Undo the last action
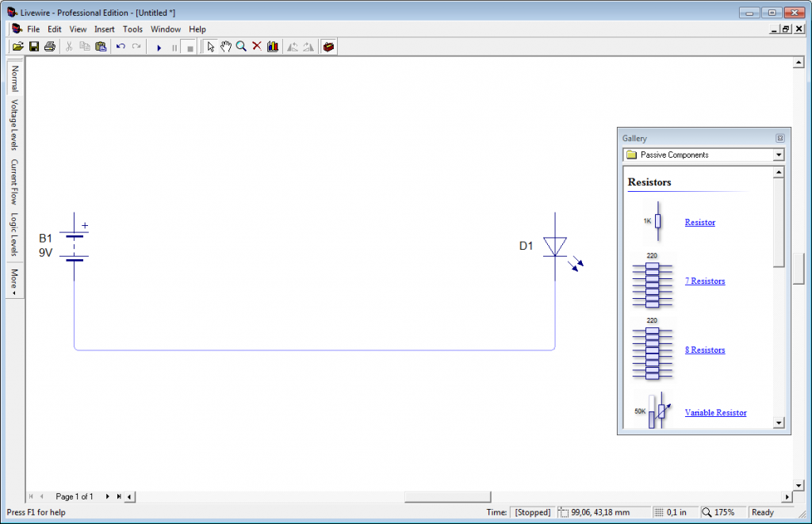The image size is (812, 524). (119, 46)
